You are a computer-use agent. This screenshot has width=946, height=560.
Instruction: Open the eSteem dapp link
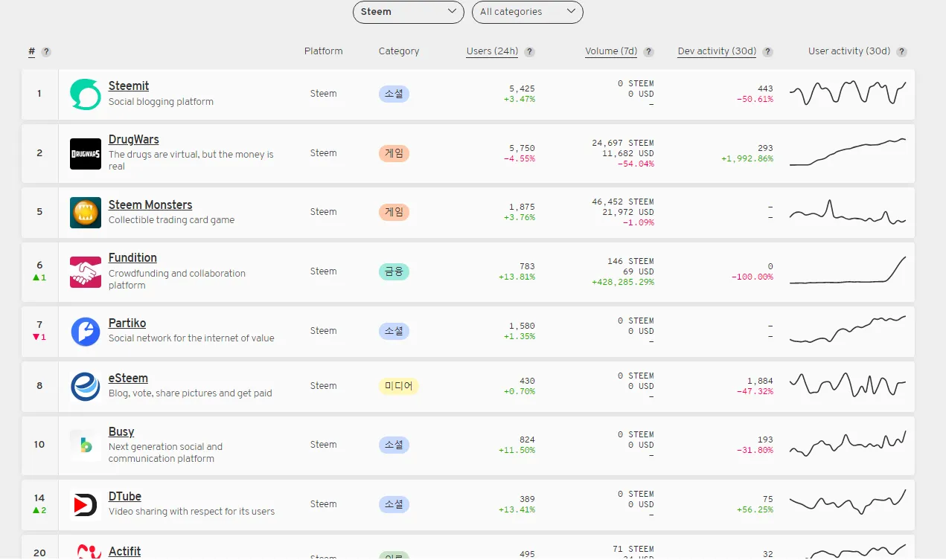tap(128, 379)
